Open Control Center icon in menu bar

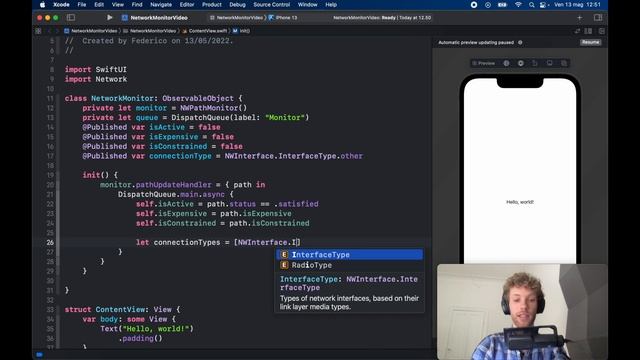click(x=543, y=5)
